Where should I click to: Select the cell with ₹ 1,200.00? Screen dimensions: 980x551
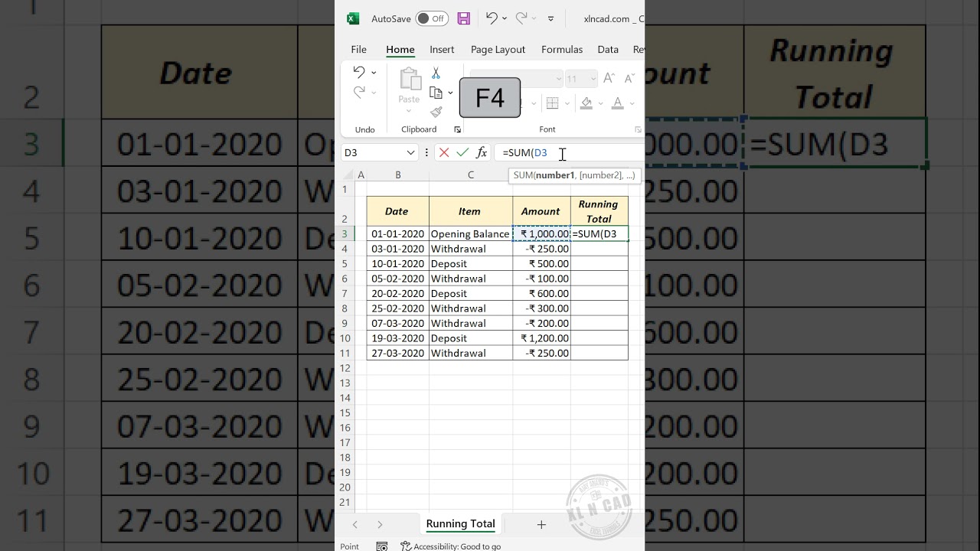pos(542,338)
